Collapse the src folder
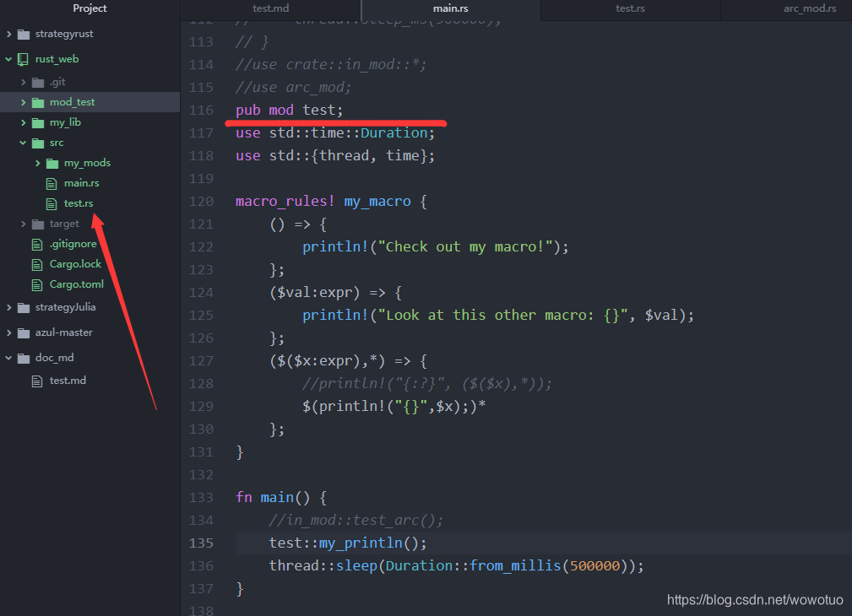 pos(24,142)
